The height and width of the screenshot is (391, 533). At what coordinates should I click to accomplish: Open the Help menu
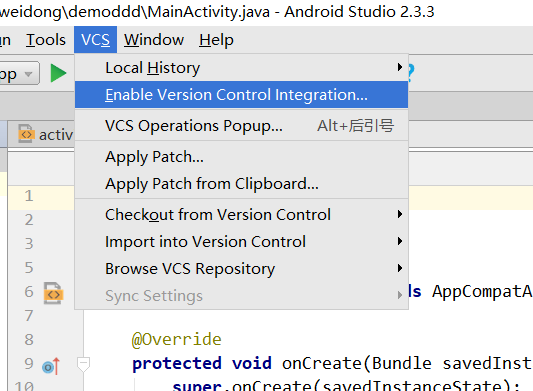pos(216,40)
